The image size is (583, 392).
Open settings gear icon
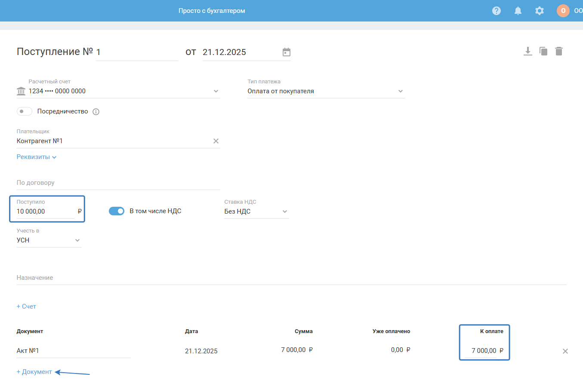pyautogui.click(x=540, y=11)
